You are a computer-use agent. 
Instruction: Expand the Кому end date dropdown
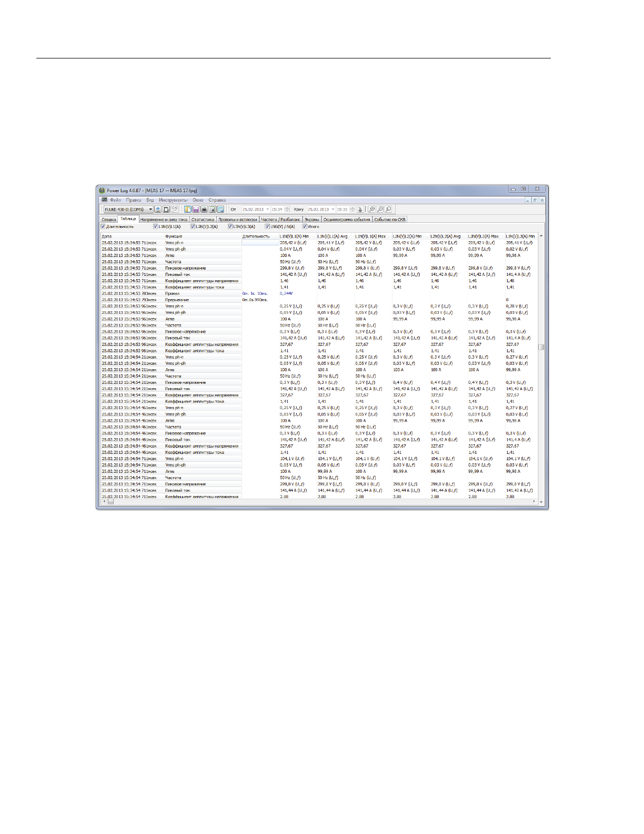(x=333, y=210)
